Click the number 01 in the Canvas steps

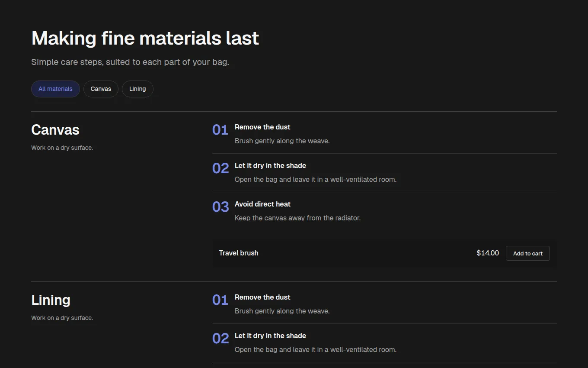pyautogui.click(x=220, y=130)
